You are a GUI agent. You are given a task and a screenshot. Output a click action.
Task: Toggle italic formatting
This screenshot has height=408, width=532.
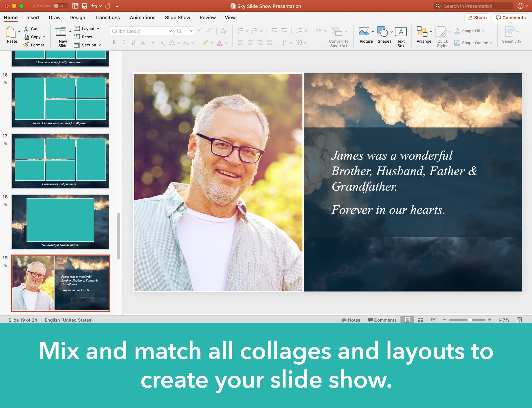pyautogui.click(x=124, y=43)
